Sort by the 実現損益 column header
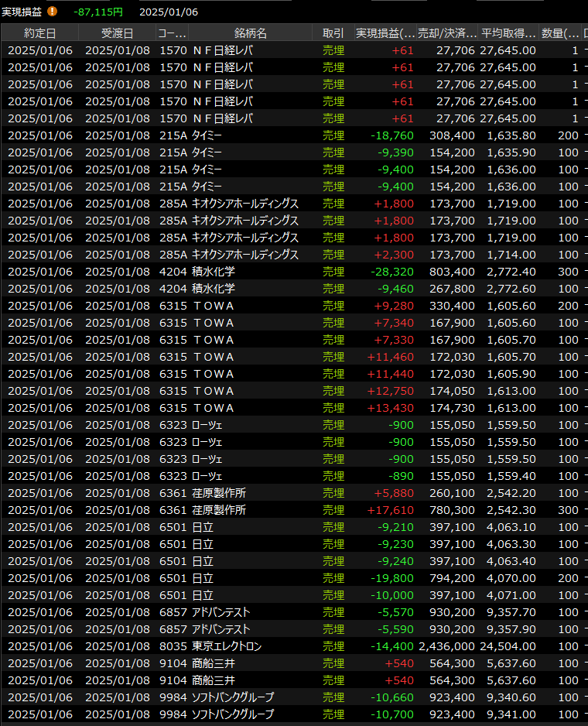Image resolution: width=588 pixels, height=726 pixels. pos(385,33)
